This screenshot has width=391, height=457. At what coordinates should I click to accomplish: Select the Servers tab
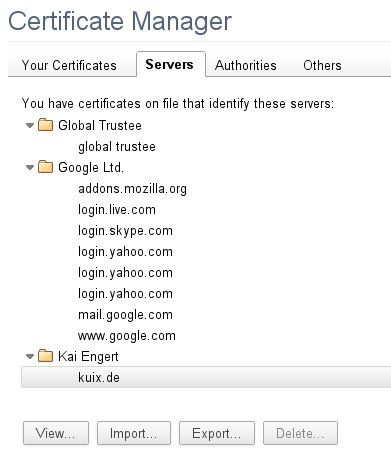coord(171,64)
